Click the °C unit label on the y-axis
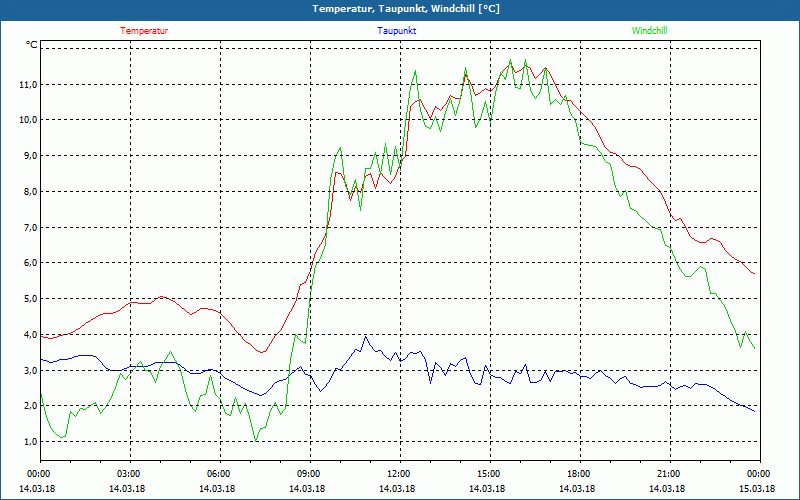The height and width of the screenshot is (500, 800). 32,45
